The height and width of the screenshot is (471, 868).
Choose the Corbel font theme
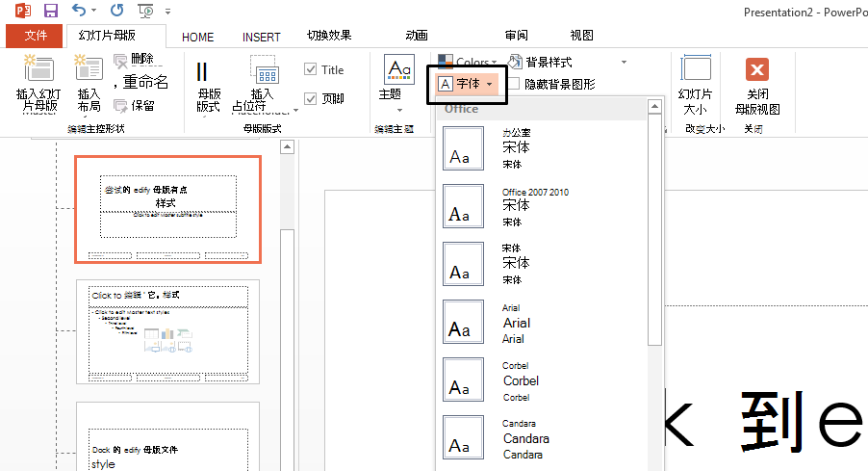(x=542, y=379)
